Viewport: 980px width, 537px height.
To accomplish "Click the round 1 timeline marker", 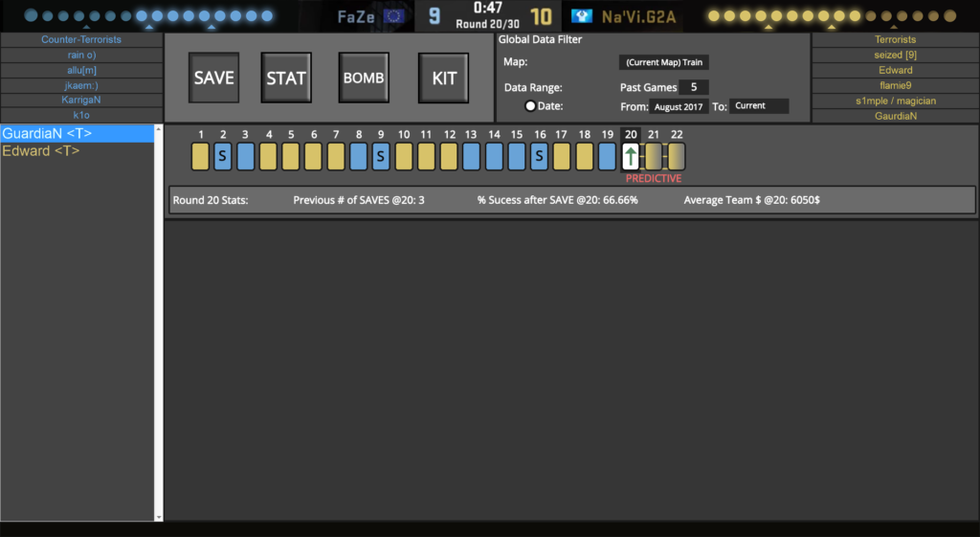I will pyautogui.click(x=201, y=156).
